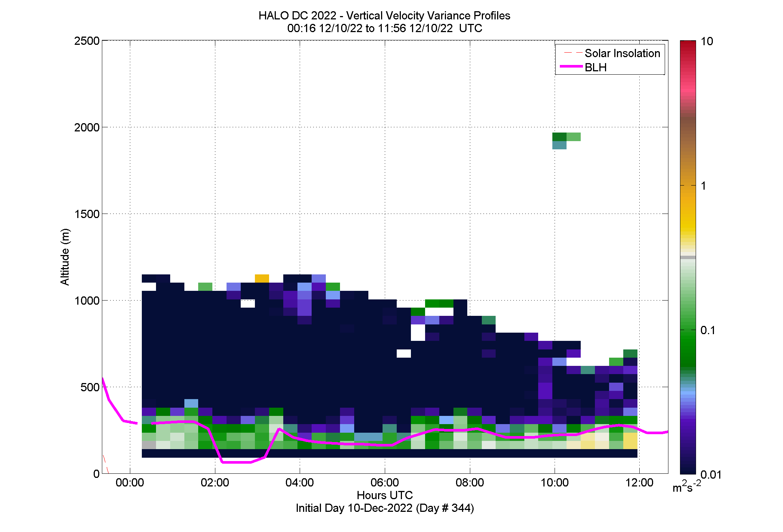
Task: Click the x-axis tick label '12:00'
Action: coord(639,483)
